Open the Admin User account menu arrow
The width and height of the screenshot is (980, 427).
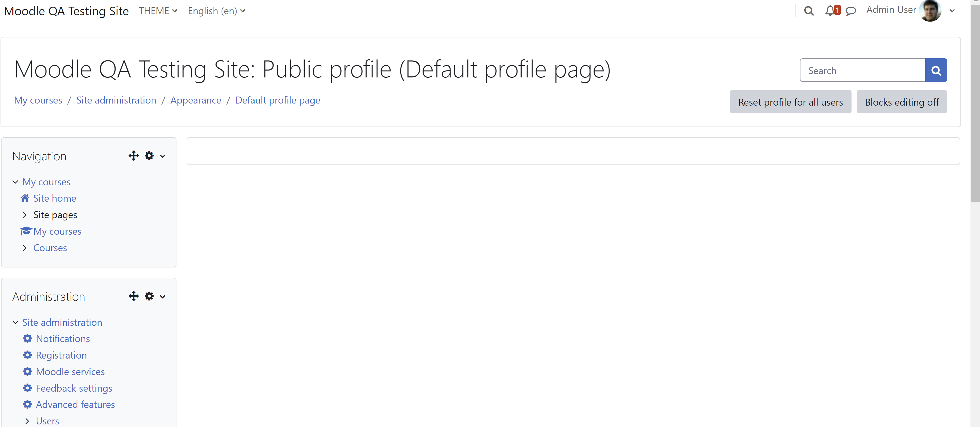(x=952, y=11)
